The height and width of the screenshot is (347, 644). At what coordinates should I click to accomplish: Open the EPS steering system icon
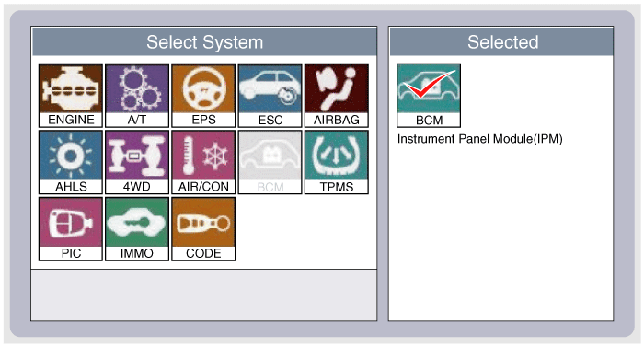pos(203,96)
